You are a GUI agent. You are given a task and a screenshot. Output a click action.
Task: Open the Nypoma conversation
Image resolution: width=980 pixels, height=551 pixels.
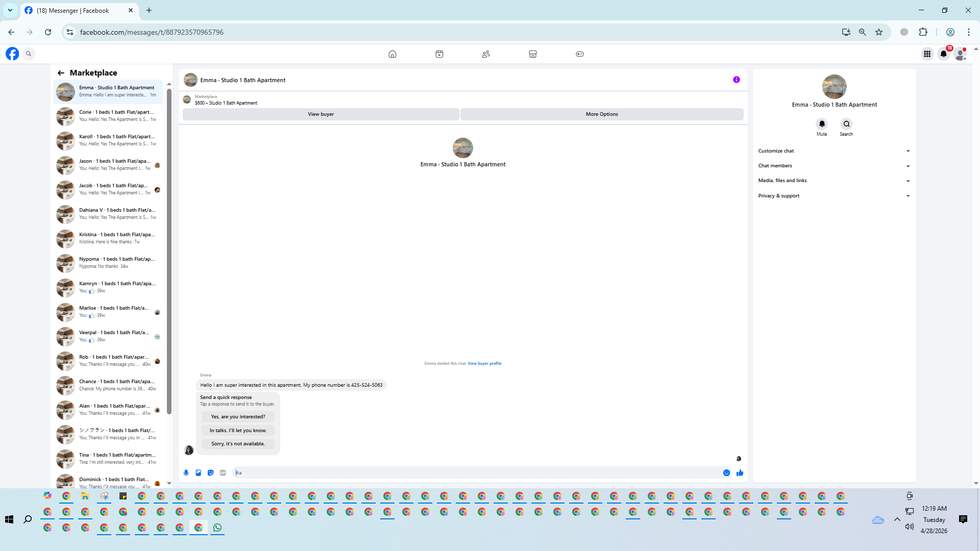108,263
